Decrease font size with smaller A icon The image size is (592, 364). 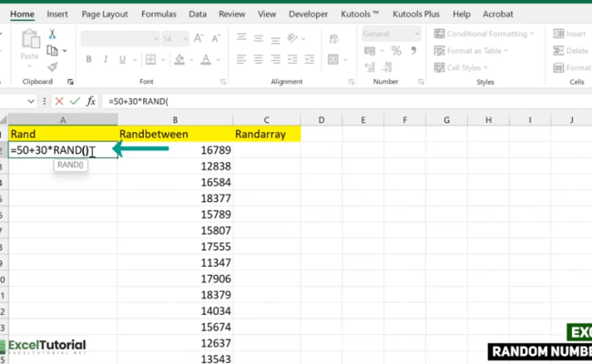(x=216, y=38)
